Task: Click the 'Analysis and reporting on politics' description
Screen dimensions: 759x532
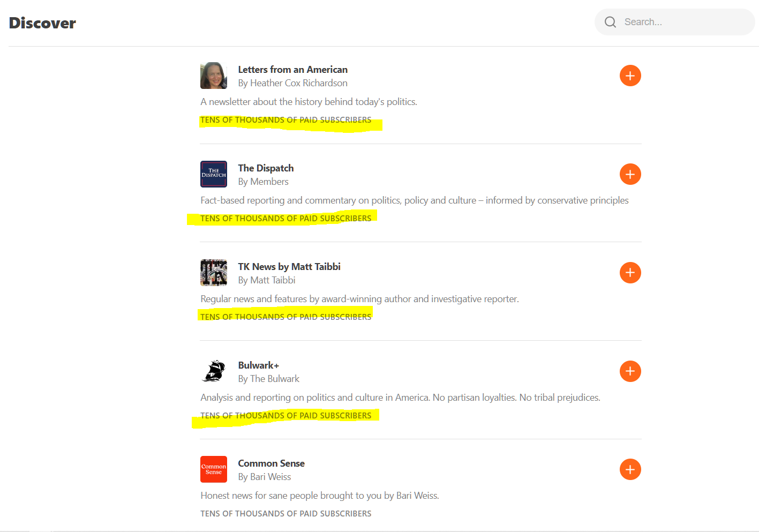Action: coord(400,398)
